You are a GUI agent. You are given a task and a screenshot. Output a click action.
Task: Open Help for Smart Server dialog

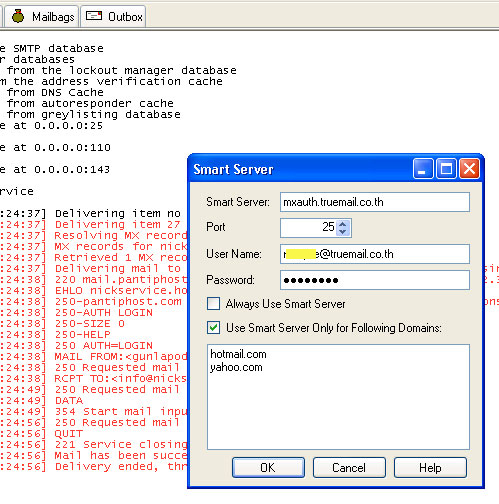[430, 467]
